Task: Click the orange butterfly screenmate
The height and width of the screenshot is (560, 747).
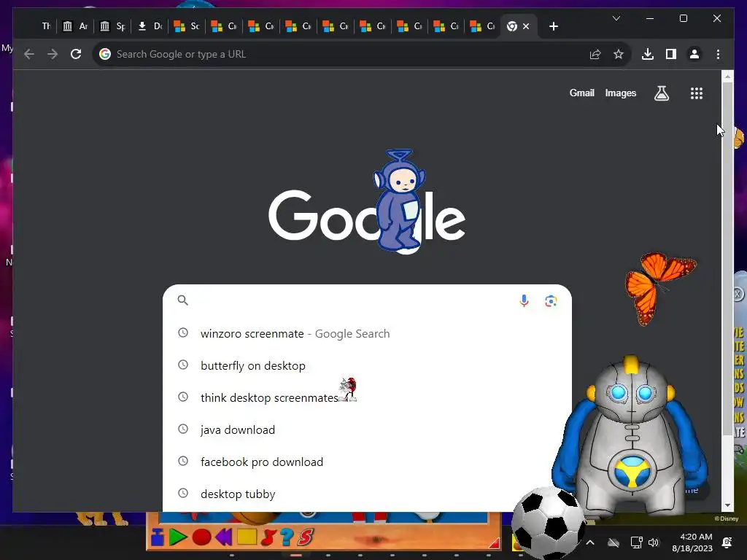Action: 661,288
